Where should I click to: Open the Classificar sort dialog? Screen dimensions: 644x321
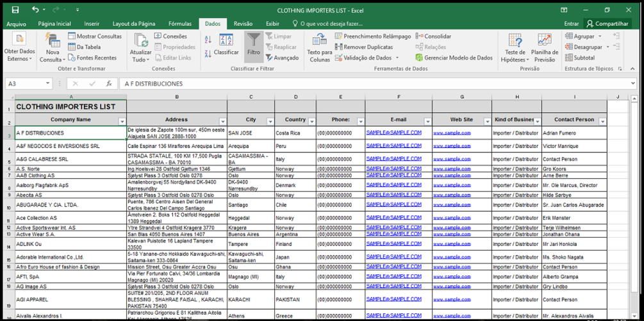click(226, 45)
